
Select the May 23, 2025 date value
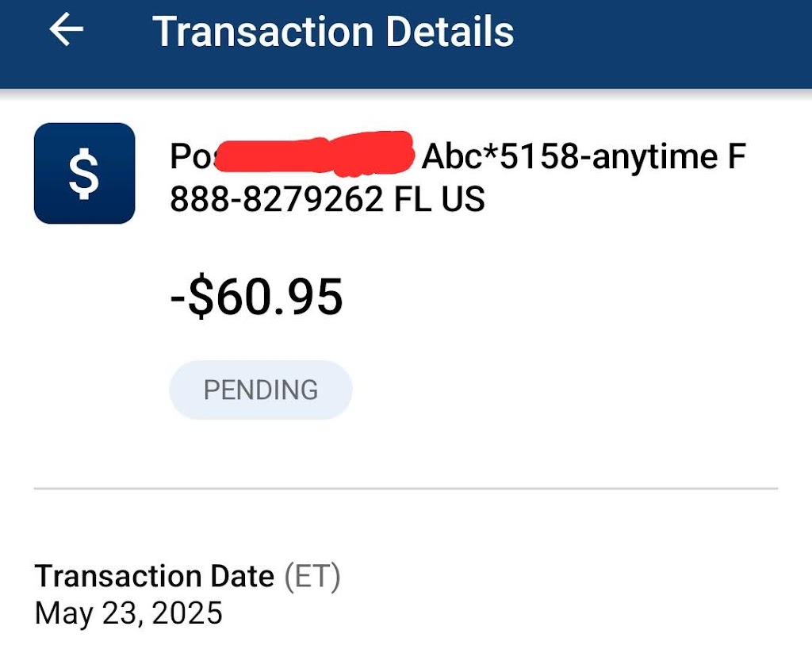point(128,613)
